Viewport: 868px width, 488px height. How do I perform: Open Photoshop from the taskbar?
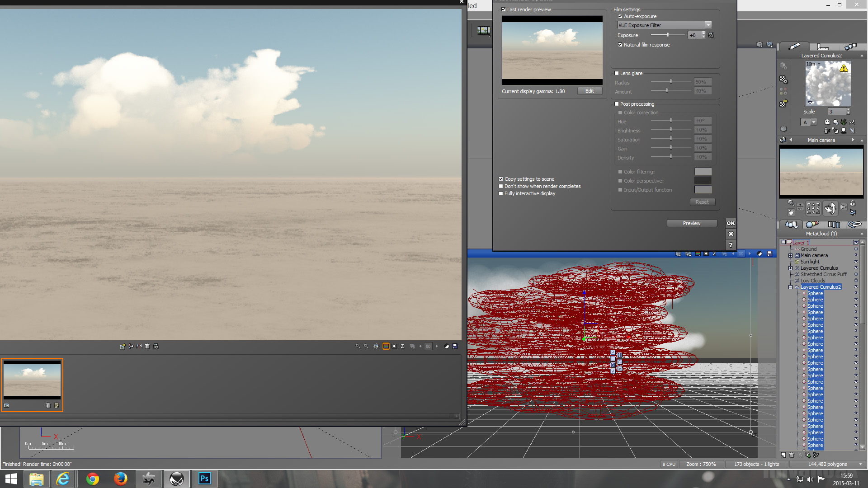tap(204, 479)
